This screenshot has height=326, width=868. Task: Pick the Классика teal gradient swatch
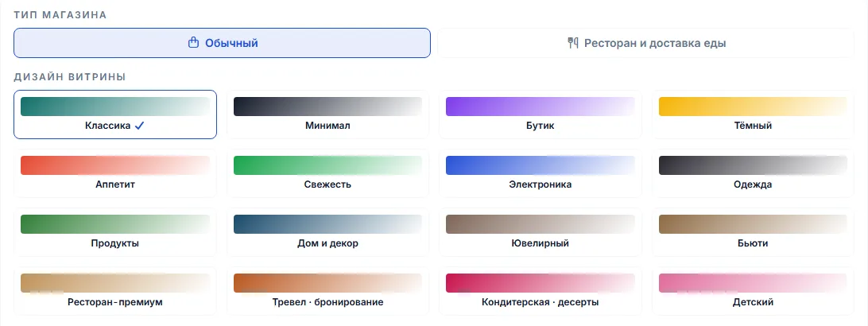click(115, 107)
